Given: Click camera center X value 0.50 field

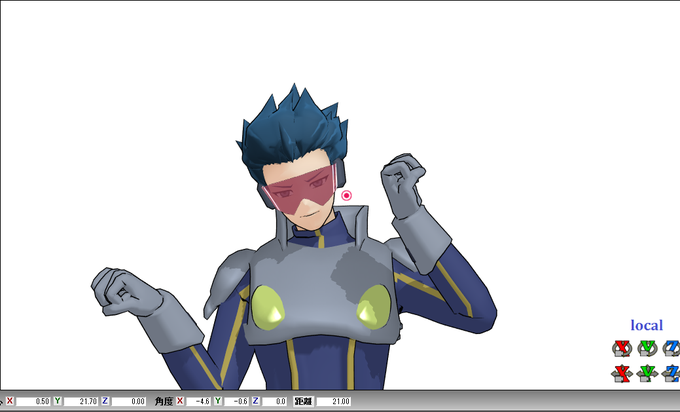Looking at the screenshot, I should (33, 402).
